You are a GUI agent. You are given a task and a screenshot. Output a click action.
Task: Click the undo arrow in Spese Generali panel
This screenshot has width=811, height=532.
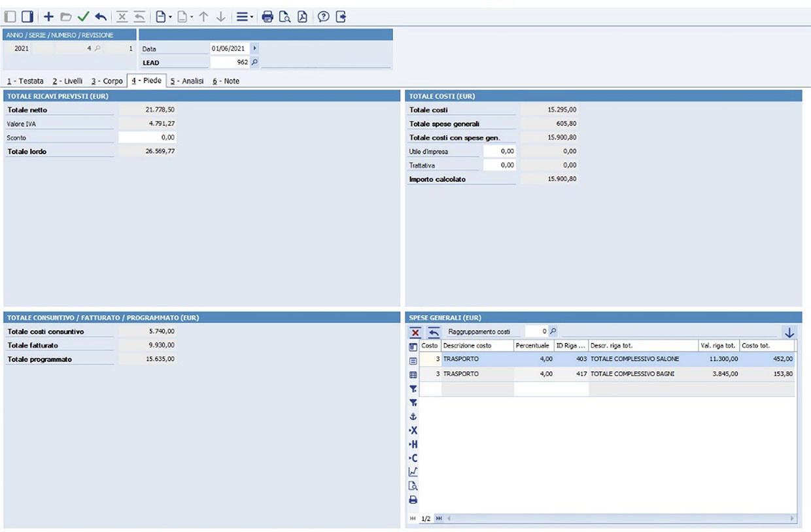[x=434, y=332]
